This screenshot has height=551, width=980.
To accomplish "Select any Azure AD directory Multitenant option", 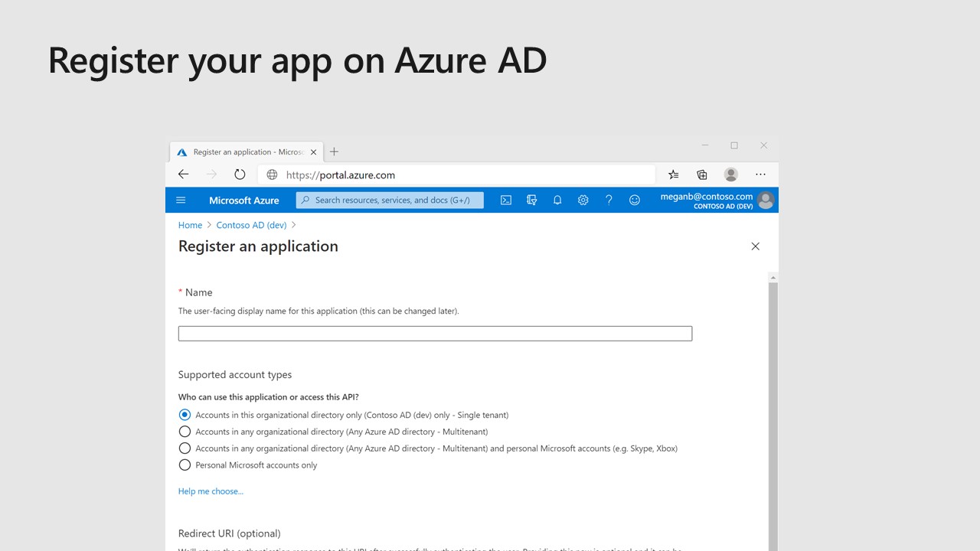I will pos(185,432).
